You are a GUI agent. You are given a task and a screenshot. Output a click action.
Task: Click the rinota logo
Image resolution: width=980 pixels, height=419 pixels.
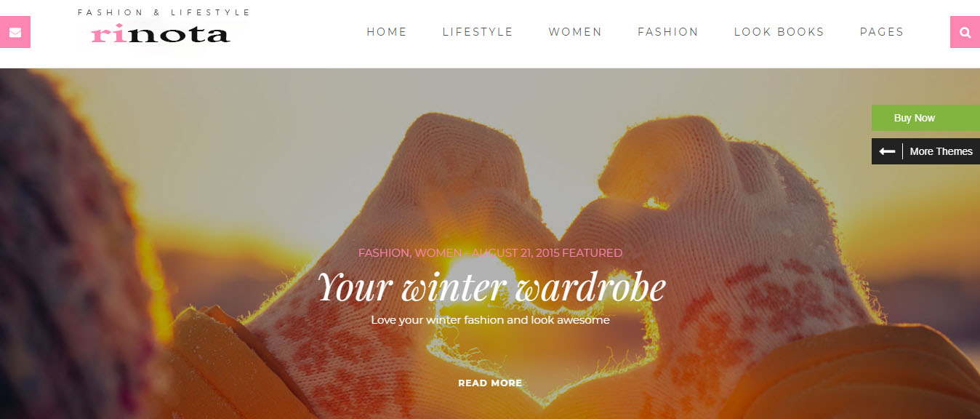point(161,33)
